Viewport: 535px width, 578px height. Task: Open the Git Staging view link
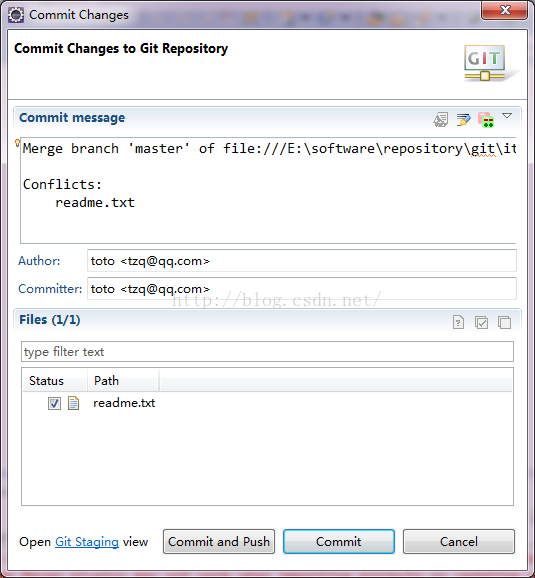pyautogui.click(x=87, y=542)
